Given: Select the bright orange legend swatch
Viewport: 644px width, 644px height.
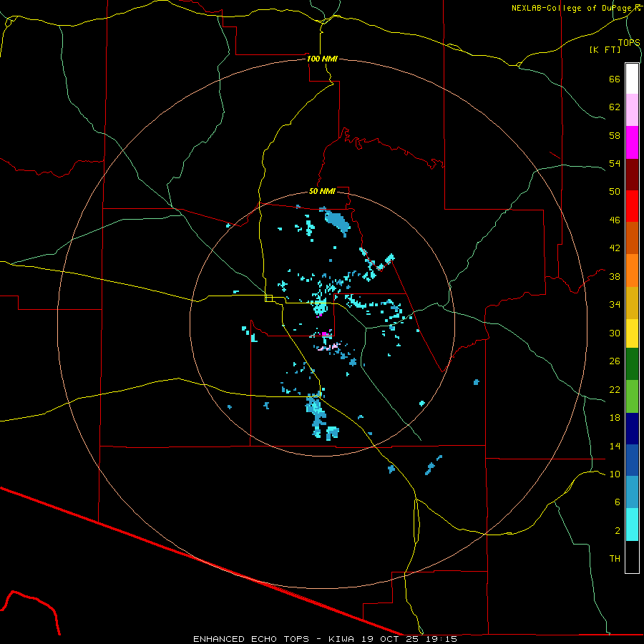Looking at the screenshot, I should click(x=632, y=270).
